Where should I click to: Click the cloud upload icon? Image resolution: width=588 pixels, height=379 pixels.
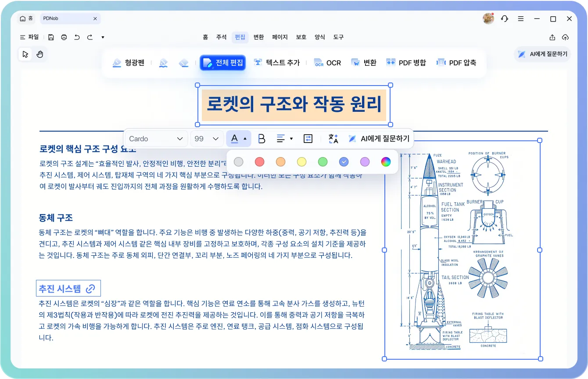pos(566,37)
